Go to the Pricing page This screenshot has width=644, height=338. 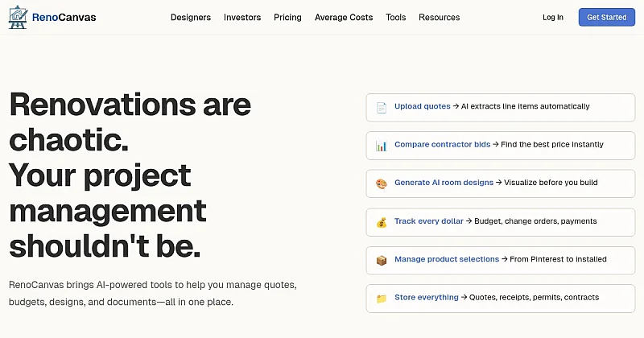click(287, 17)
